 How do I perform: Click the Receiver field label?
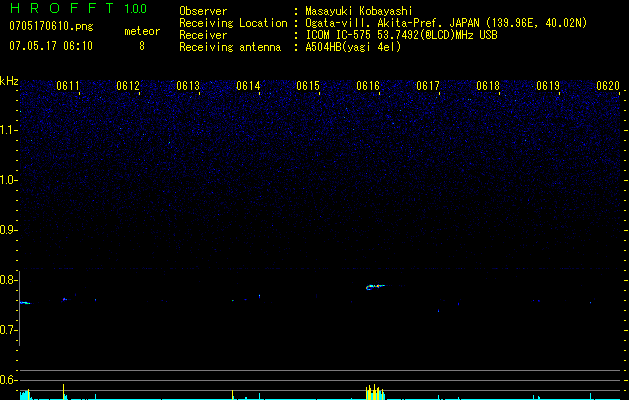[x=203, y=35]
